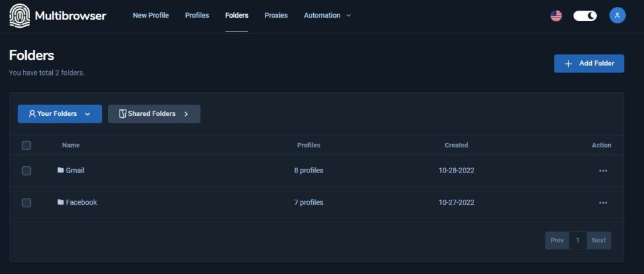Click the Gmail folder icon
The height and width of the screenshot is (274, 644).
(60, 170)
